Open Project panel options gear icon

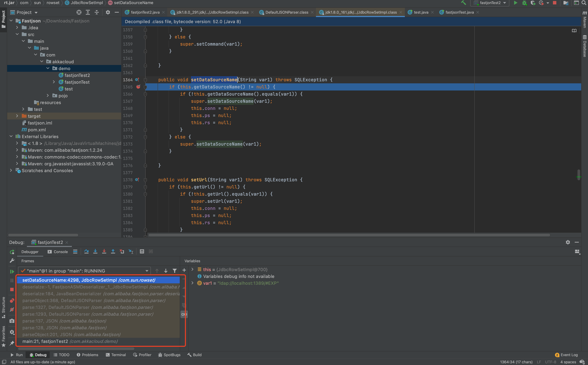click(x=108, y=12)
